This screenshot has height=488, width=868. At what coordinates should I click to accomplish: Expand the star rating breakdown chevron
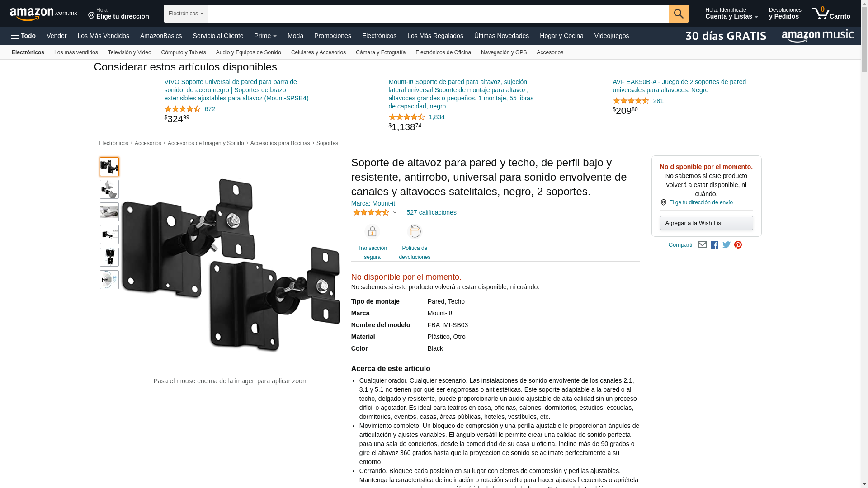coord(395,212)
